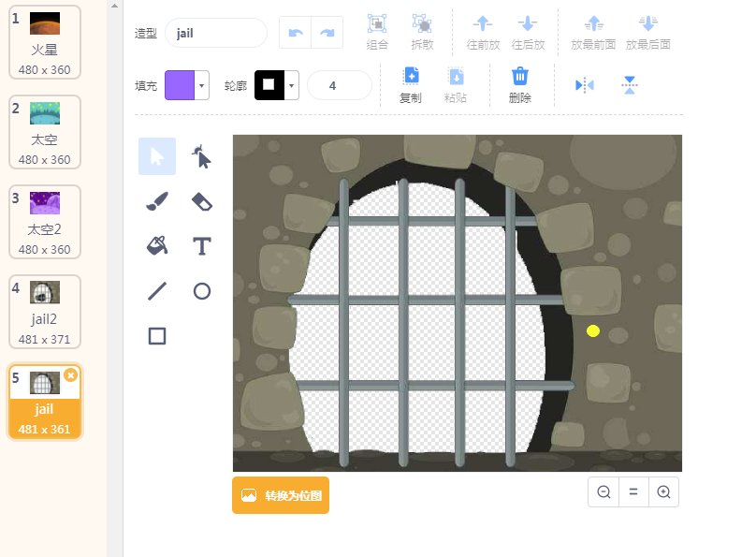This screenshot has height=557, width=756.
Task: Click the yellow dot on the canvas
Action: tap(593, 330)
